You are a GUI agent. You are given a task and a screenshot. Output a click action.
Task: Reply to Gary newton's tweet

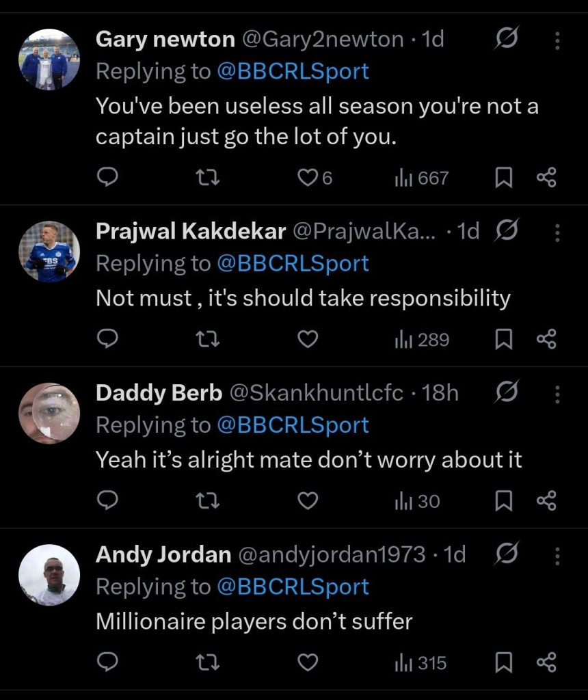pyautogui.click(x=108, y=178)
